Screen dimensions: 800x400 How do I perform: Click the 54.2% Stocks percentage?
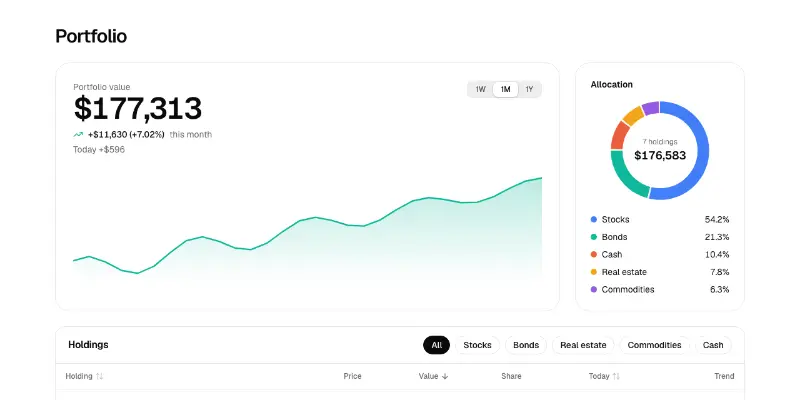716,219
